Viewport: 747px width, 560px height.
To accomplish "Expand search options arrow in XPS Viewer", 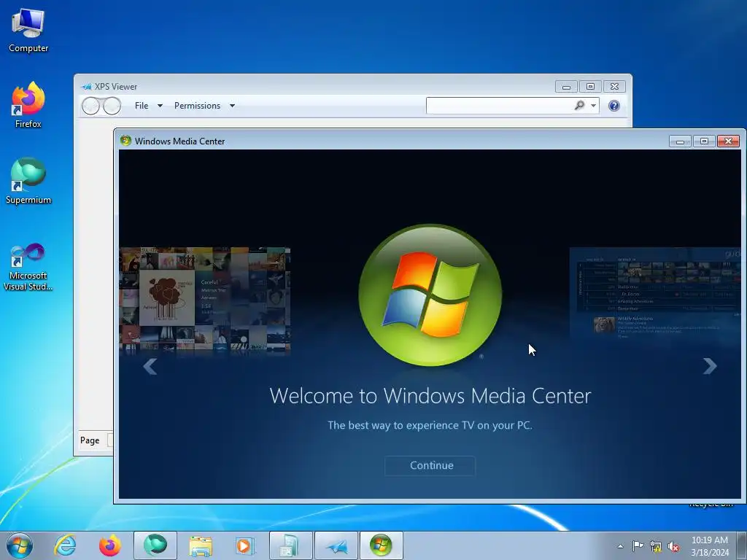I will pos(594,106).
